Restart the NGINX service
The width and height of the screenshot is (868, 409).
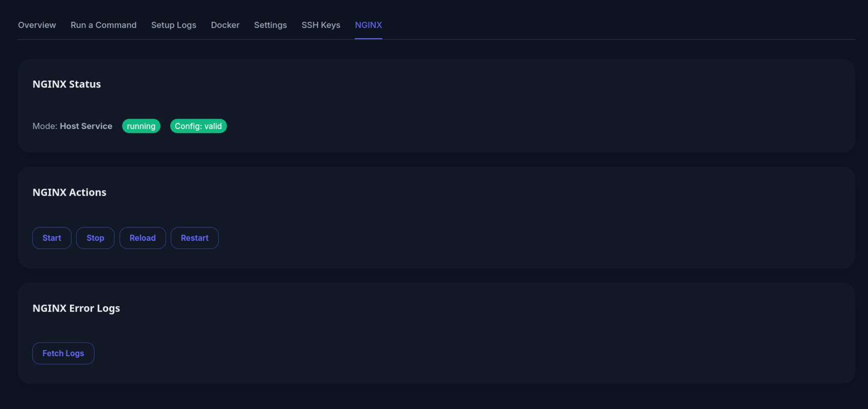195,238
